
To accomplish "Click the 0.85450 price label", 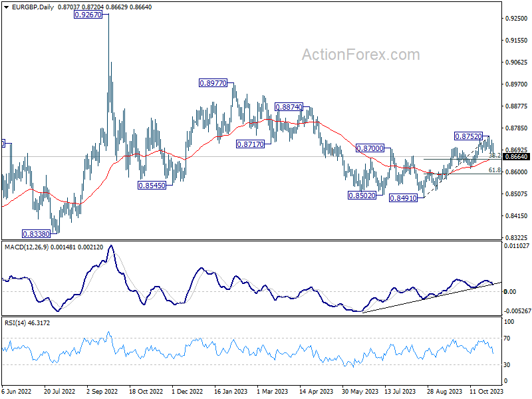I will pyautogui.click(x=152, y=186).
